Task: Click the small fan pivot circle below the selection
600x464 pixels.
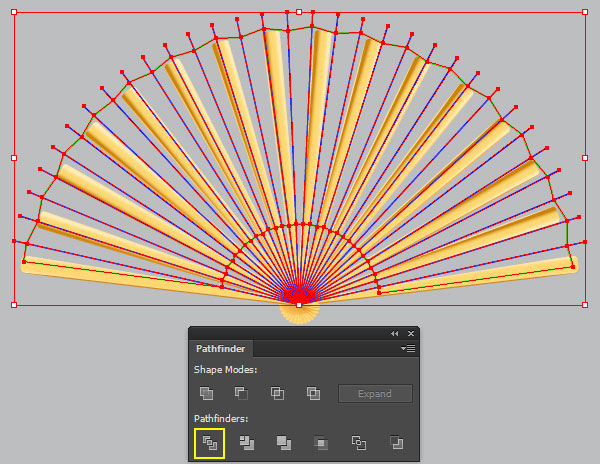Action: point(300,314)
